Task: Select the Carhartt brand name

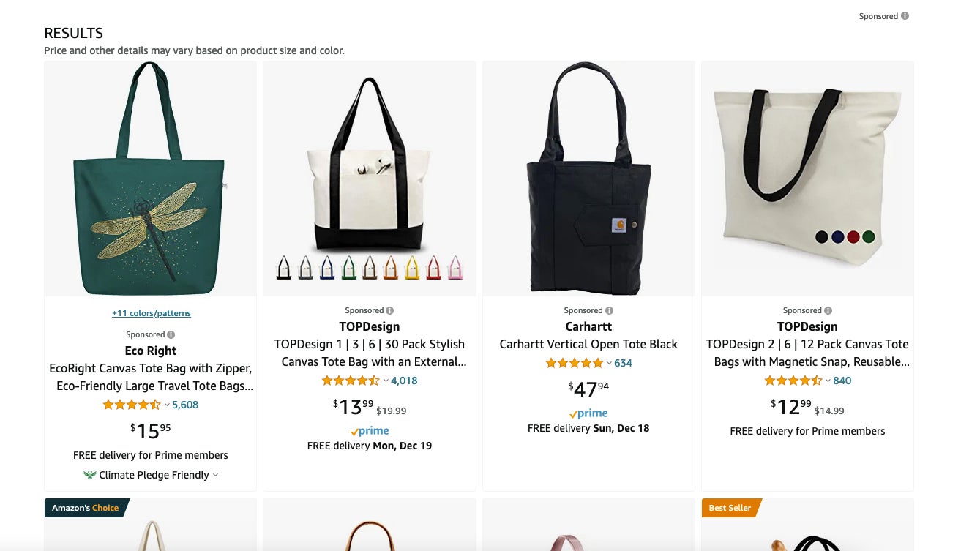Action: [x=588, y=326]
